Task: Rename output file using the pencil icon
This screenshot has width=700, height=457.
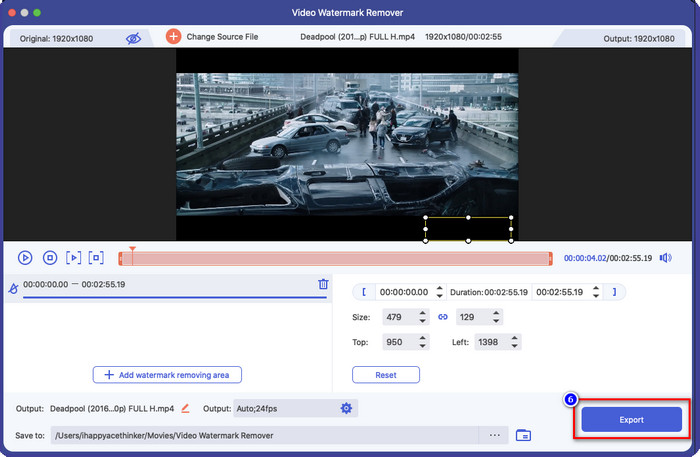Action: (185, 408)
